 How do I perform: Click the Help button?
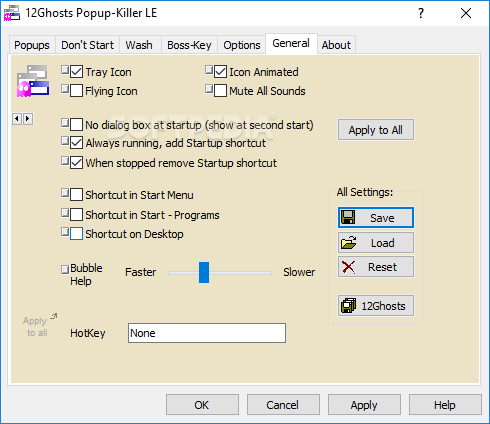(445, 405)
